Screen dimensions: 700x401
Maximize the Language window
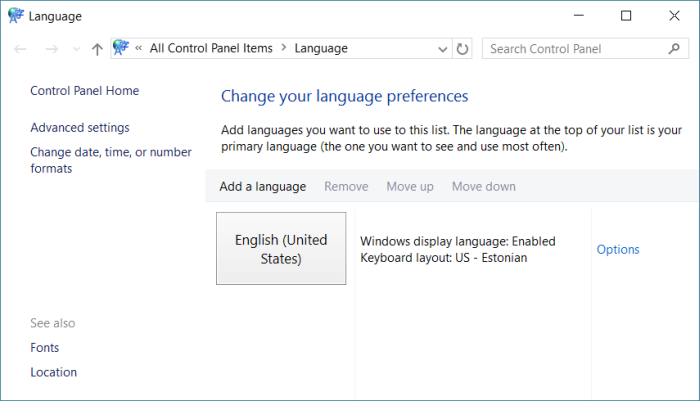click(x=626, y=16)
